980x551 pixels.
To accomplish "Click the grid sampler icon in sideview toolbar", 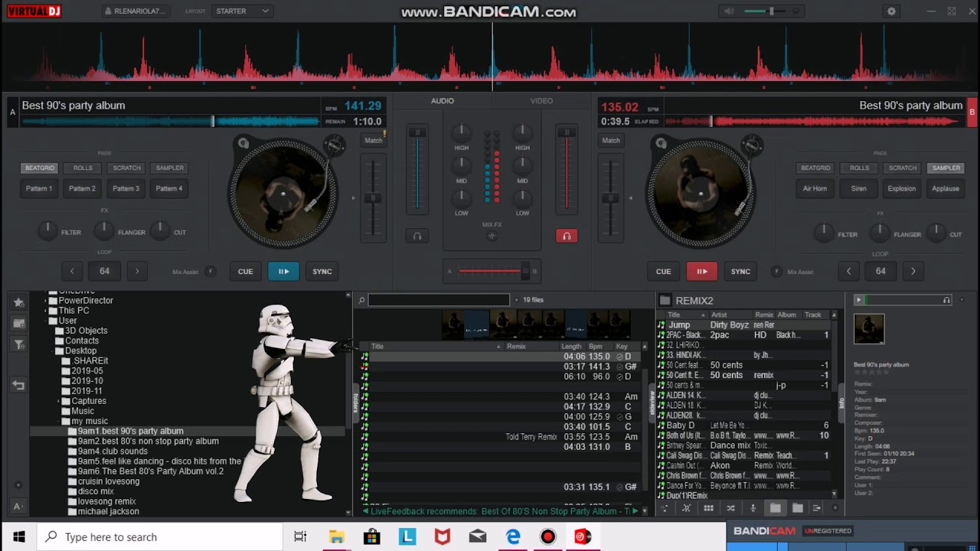I will 708,508.
